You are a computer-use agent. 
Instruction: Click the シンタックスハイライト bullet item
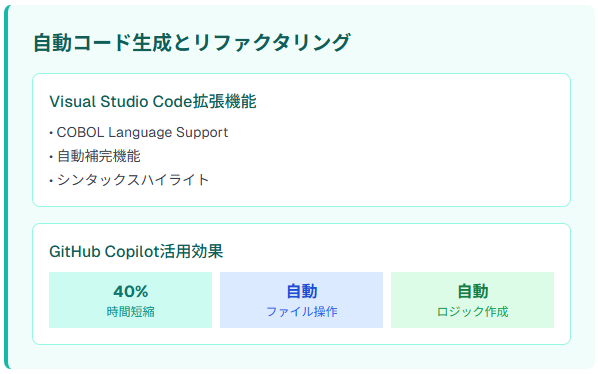coord(129,180)
